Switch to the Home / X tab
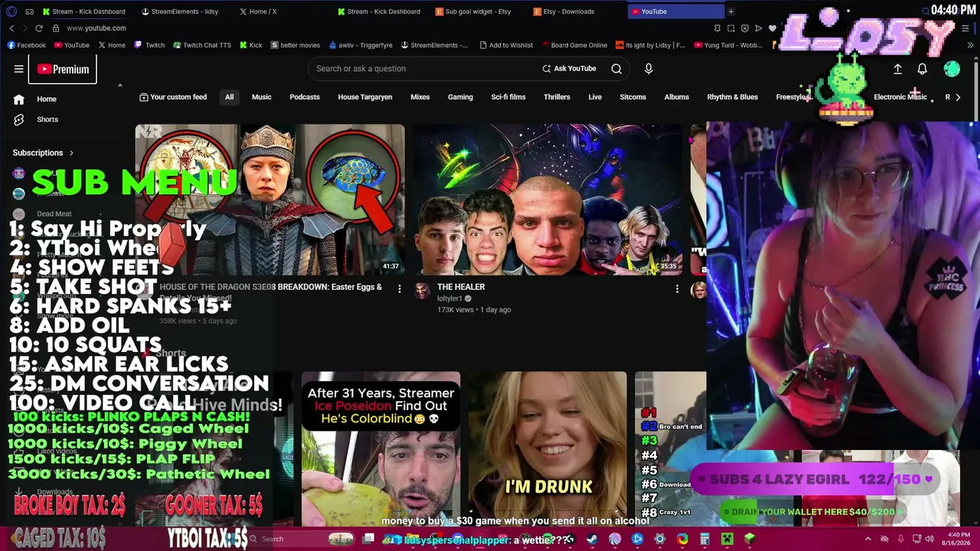The image size is (980, 551). (259, 11)
